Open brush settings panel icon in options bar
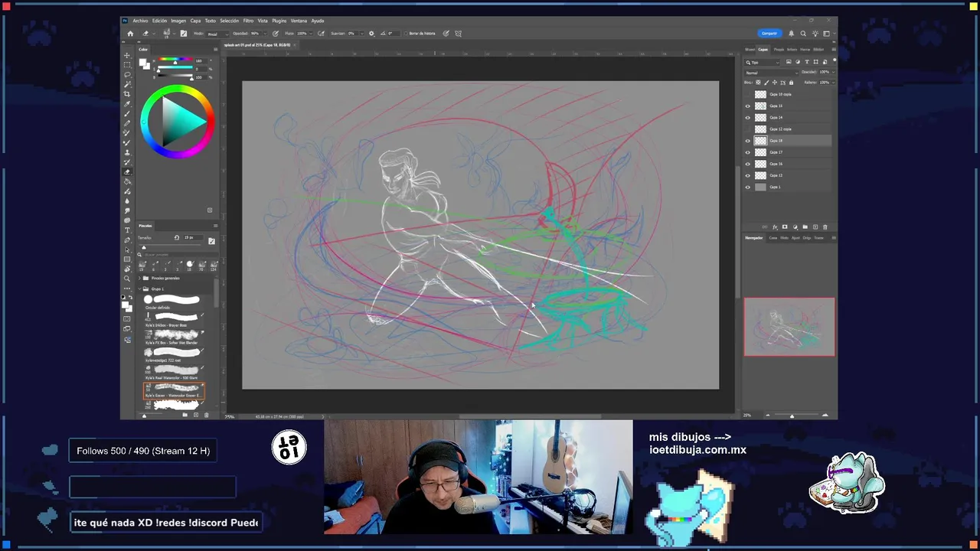The width and height of the screenshot is (980, 551). pos(184,34)
